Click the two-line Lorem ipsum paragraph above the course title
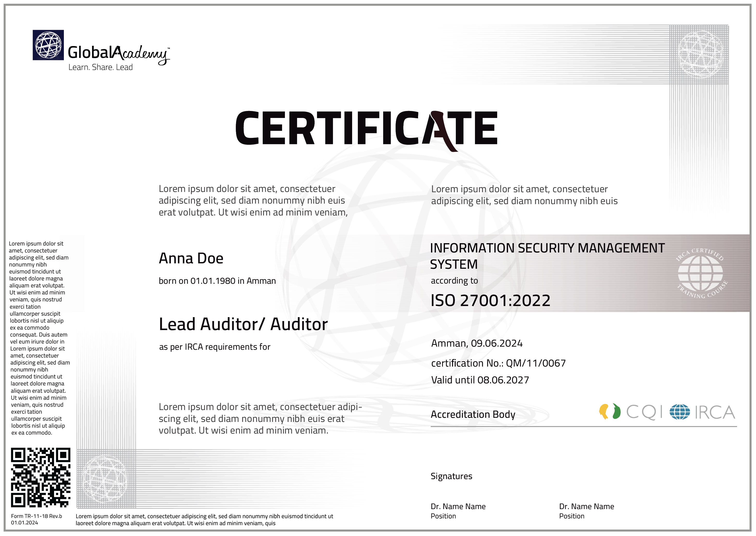This screenshot has height=536, width=756. (524, 195)
